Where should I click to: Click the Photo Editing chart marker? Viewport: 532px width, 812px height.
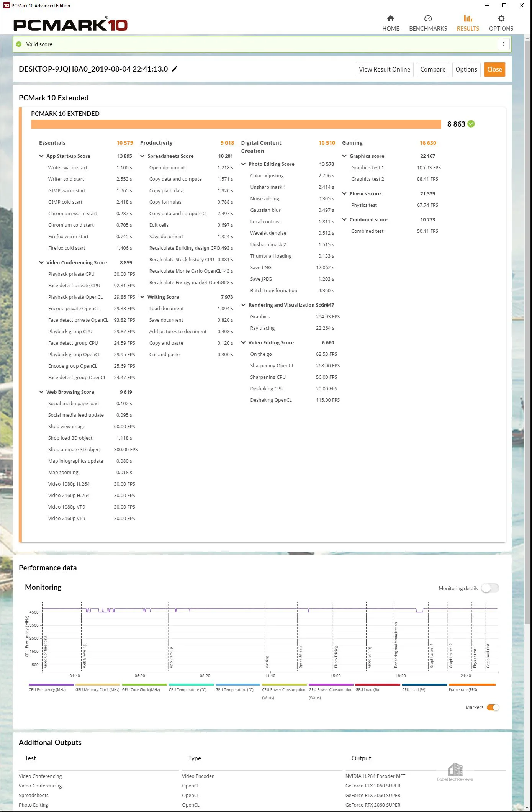(336, 656)
